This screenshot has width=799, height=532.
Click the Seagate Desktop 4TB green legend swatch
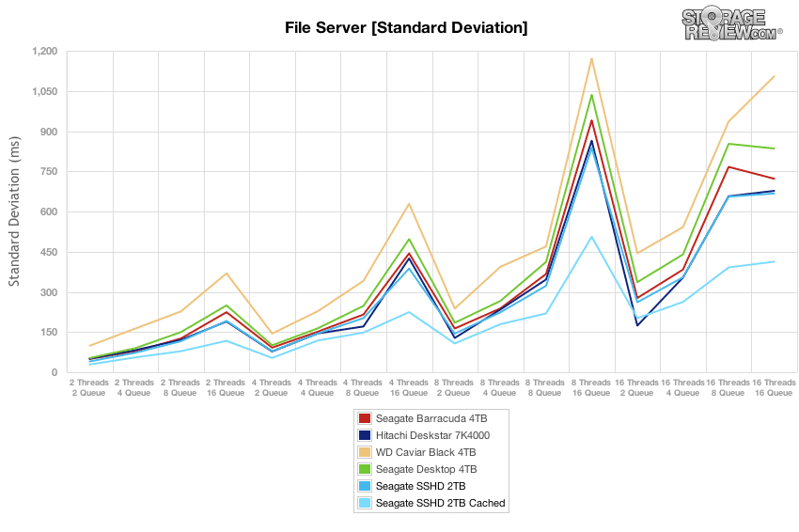pyautogui.click(x=365, y=469)
